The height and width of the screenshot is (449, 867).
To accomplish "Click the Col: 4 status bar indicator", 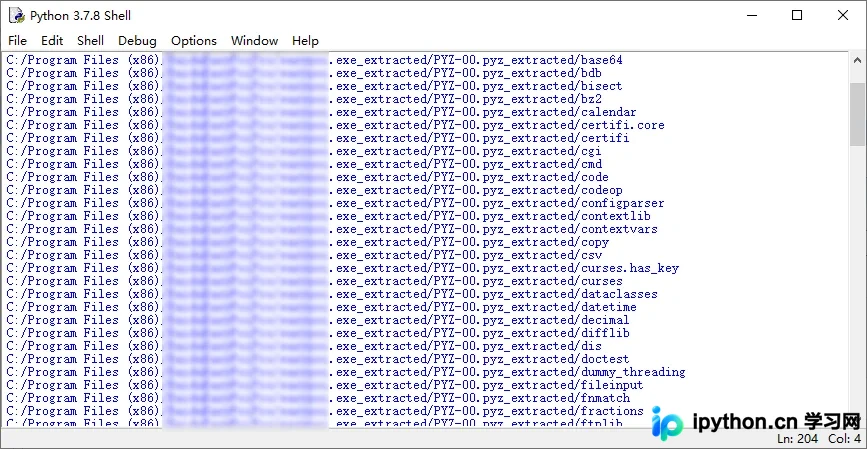I will 844,438.
